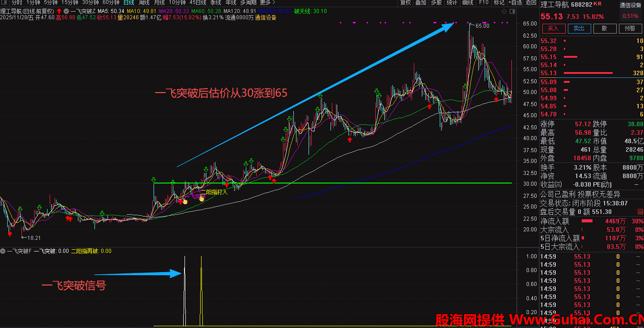The image size is (644, 328).
Task: Click the red up arrow beside 理工导航 title
Action: click(x=59, y=11)
